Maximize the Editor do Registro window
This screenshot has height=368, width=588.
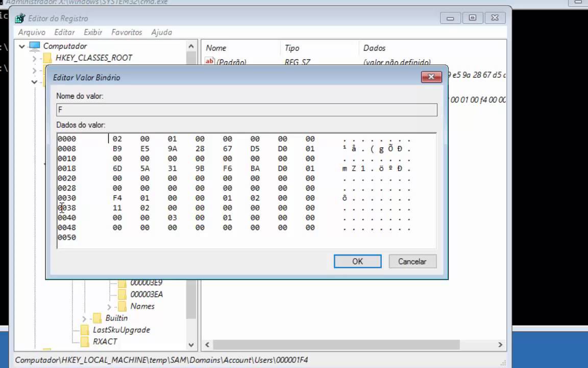(x=473, y=18)
